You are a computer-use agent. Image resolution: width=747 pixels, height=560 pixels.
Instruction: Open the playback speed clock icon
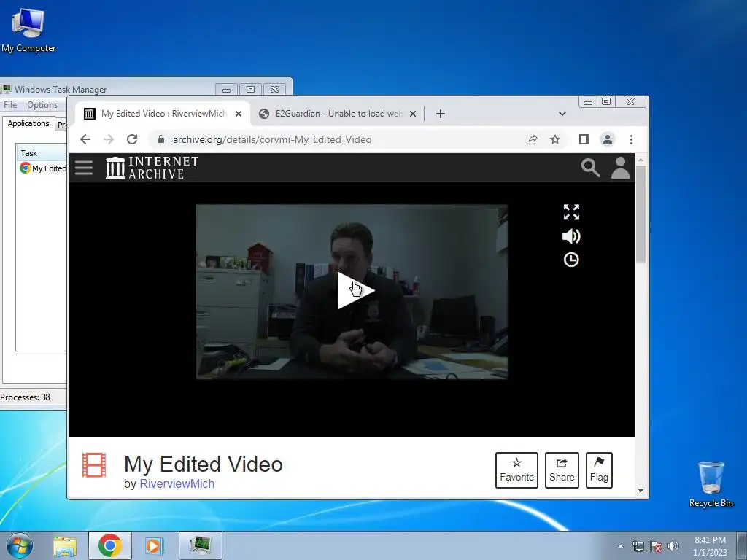tap(571, 260)
